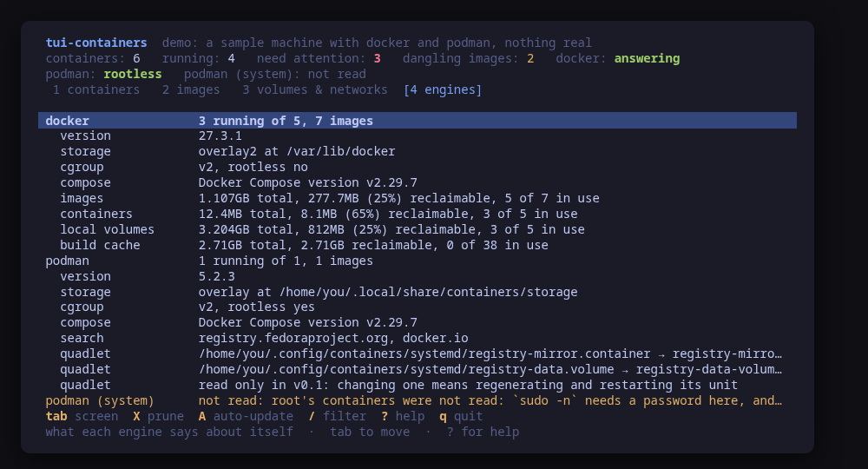
Task: Click the 'q quit' shortcut
Action: click(461, 416)
